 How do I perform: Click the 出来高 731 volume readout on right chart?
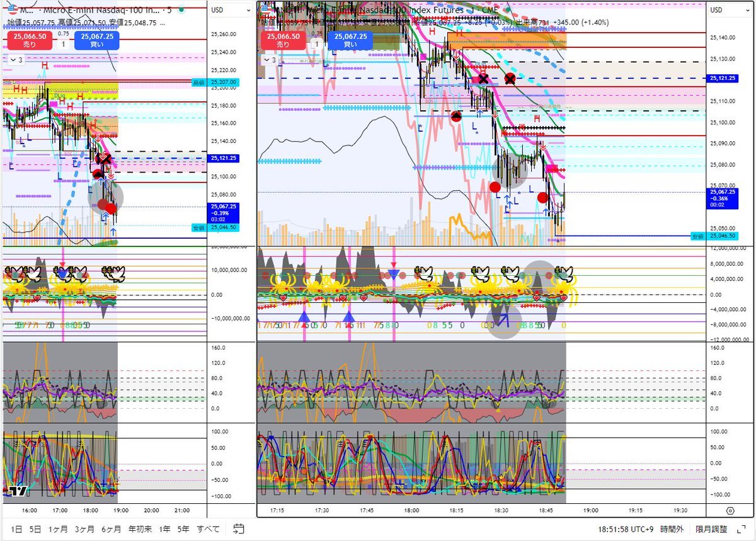[534, 23]
